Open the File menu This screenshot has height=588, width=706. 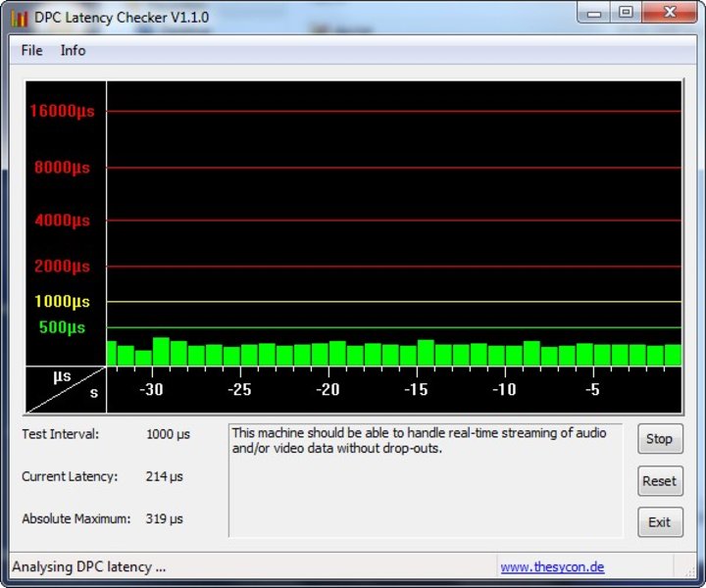point(31,50)
